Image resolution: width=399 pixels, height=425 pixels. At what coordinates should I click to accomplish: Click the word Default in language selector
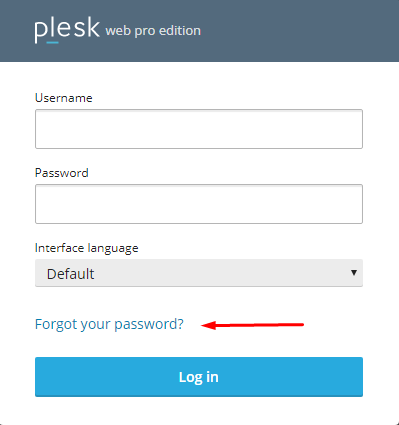71,274
